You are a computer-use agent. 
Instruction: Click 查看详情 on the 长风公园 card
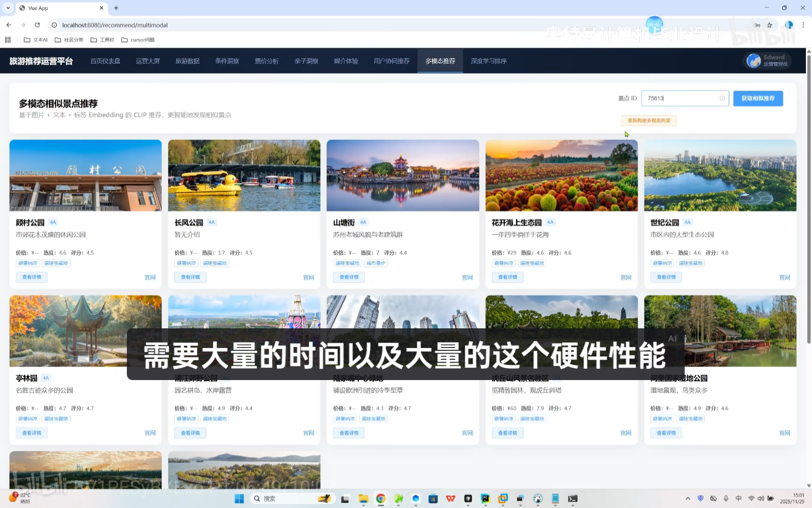[190, 277]
